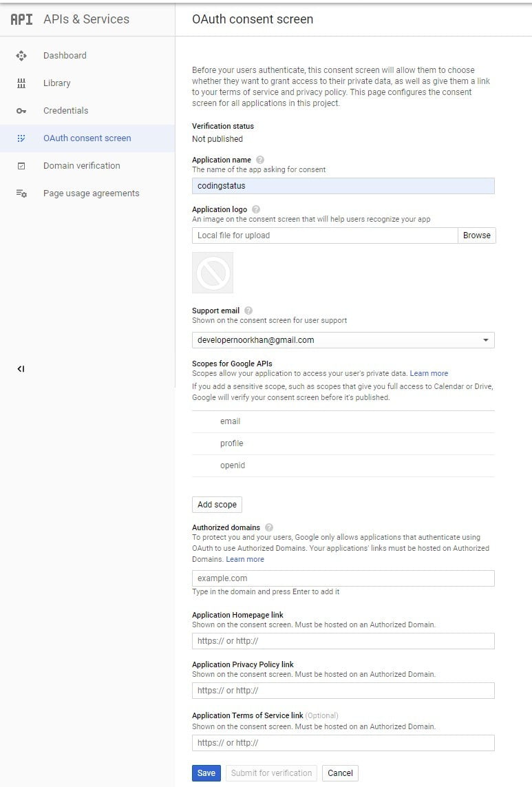
Task: Click the Authorized domains example.com field
Action: coord(342,578)
